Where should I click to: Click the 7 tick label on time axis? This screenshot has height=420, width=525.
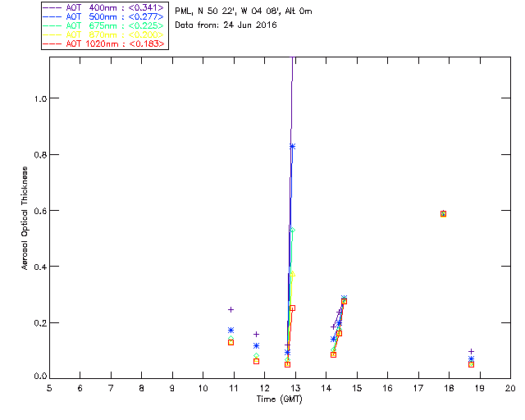tap(111, 388)
